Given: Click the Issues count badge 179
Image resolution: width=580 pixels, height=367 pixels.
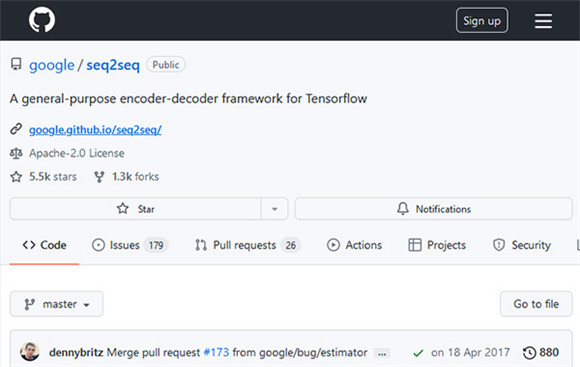Looking at the screenshot, I should click(x=156, y=245).
